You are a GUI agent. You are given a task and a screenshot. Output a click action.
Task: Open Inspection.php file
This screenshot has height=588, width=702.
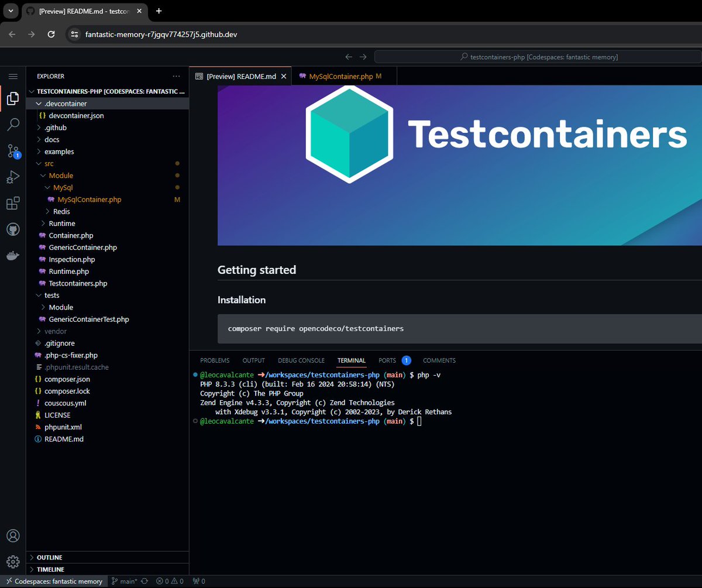(108, 259)
